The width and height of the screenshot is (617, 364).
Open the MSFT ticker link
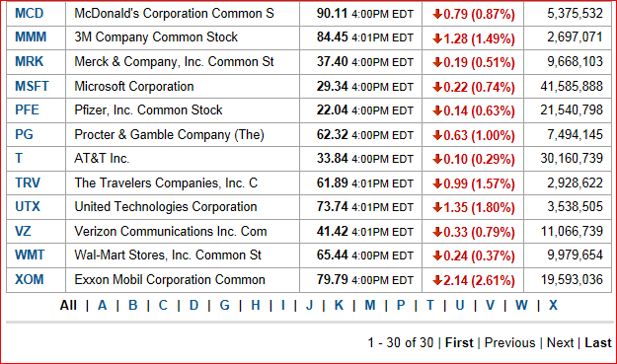click(32, 86)
